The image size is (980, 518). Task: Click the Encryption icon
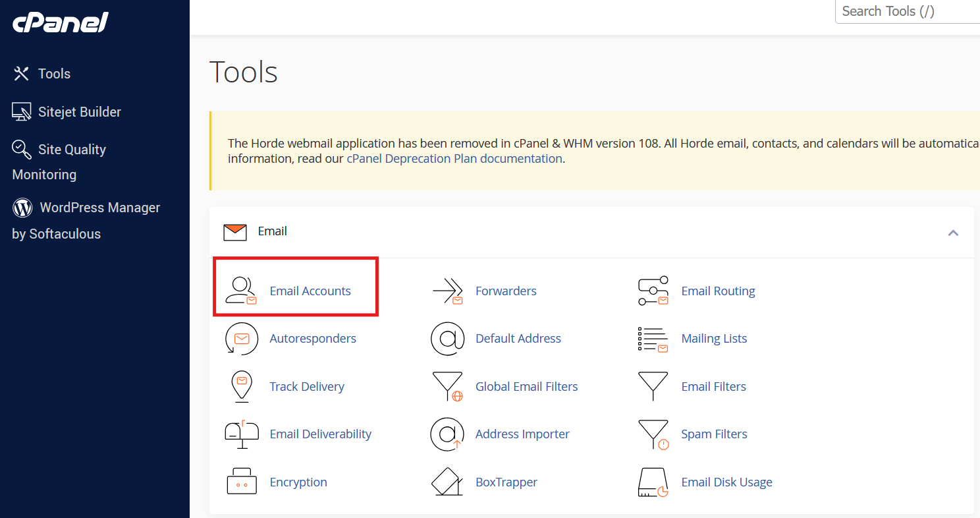click(x=241, y=482)
